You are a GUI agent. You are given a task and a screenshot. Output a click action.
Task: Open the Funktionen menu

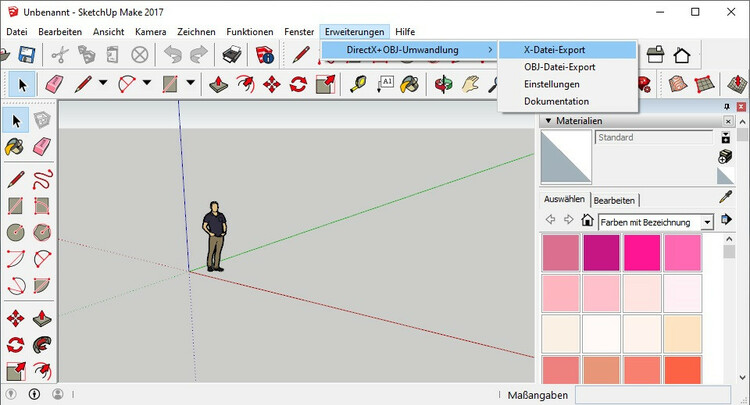point(250,32)
